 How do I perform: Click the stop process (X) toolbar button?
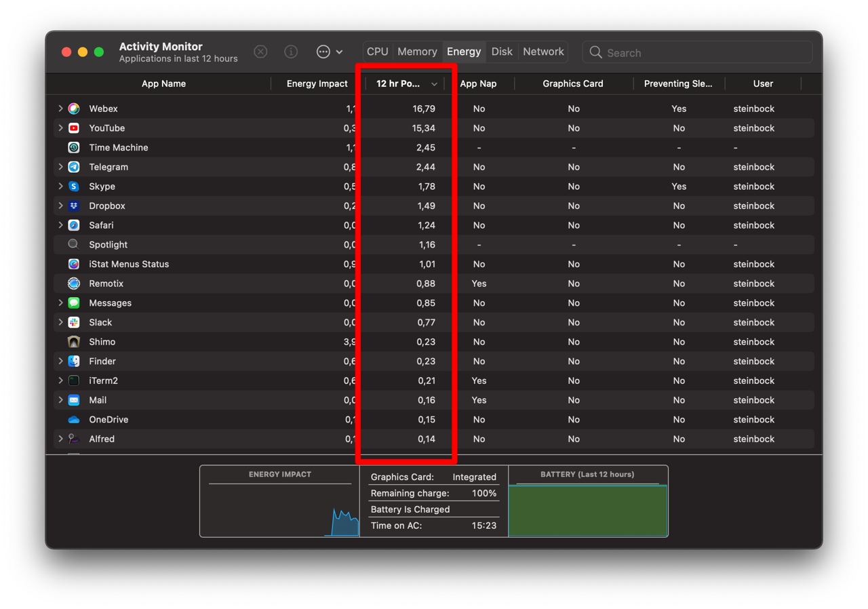click(260, 52)
